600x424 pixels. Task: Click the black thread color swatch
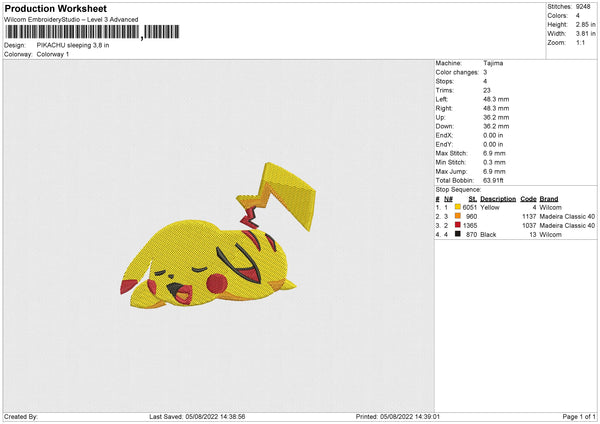[458, 234]
